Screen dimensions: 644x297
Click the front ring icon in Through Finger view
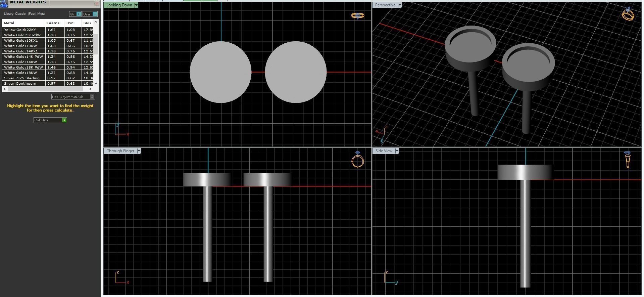(358, 159)
